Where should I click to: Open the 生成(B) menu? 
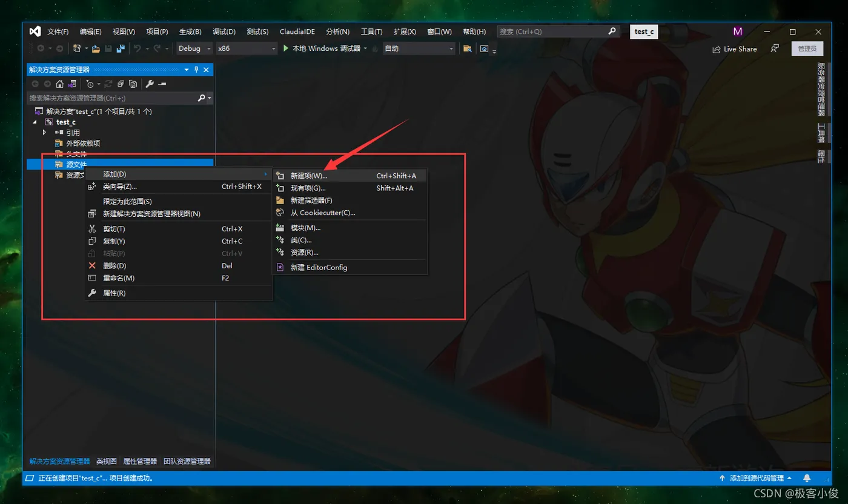click(190, 31)
